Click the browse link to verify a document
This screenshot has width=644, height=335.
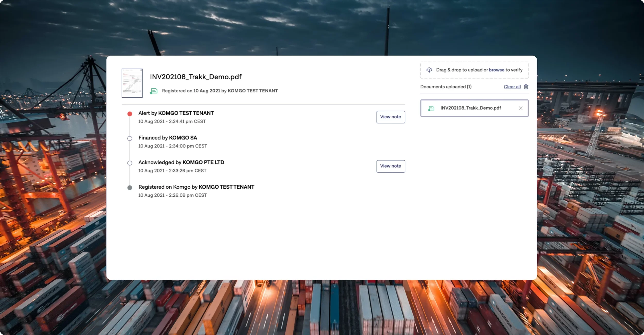[x=496, y=70]
